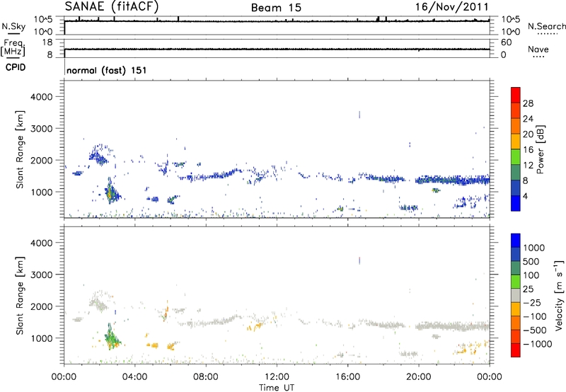This screenshot has height=392, width=566.
Task: Click the 20:00 time tick label
Action: pyautogui.click(x=418, y=377)
